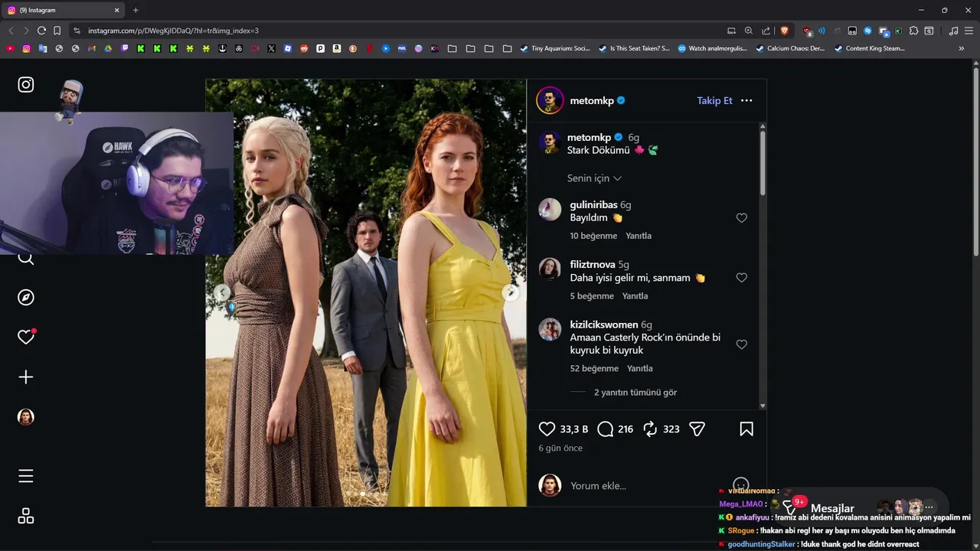Follow metomkp with Takip Et
This screenshot has height=551, width=980.
click(x=714, y=100)
